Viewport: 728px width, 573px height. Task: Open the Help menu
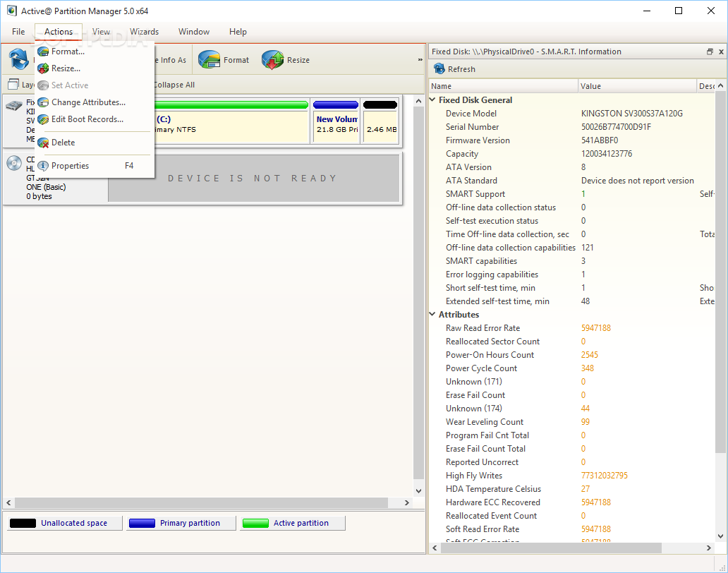[x=238, y=32]
